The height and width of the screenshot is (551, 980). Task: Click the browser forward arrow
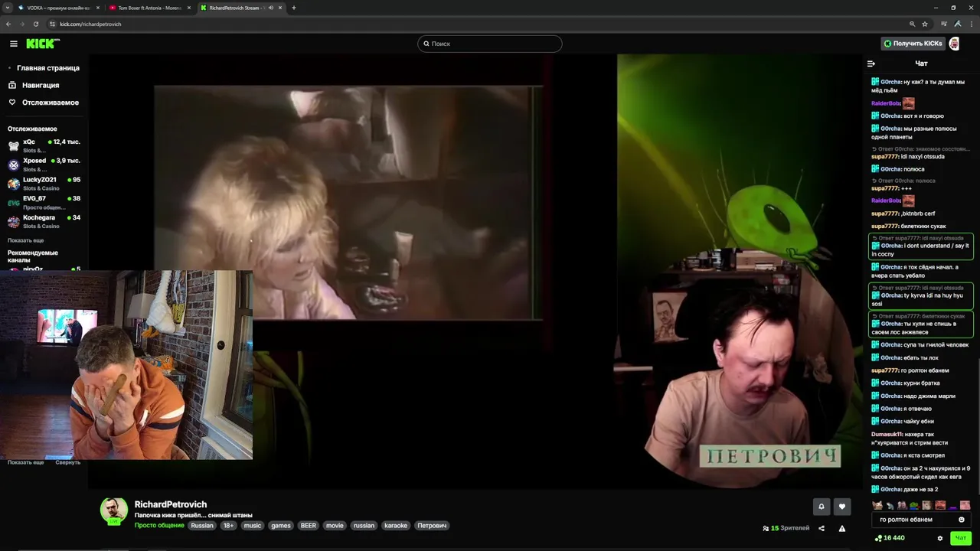(22, 24)
